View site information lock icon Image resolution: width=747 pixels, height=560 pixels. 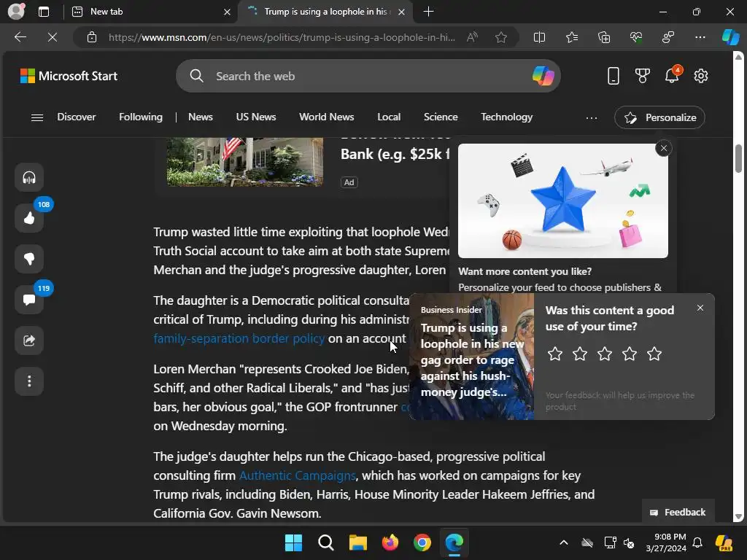pos(92,37)
